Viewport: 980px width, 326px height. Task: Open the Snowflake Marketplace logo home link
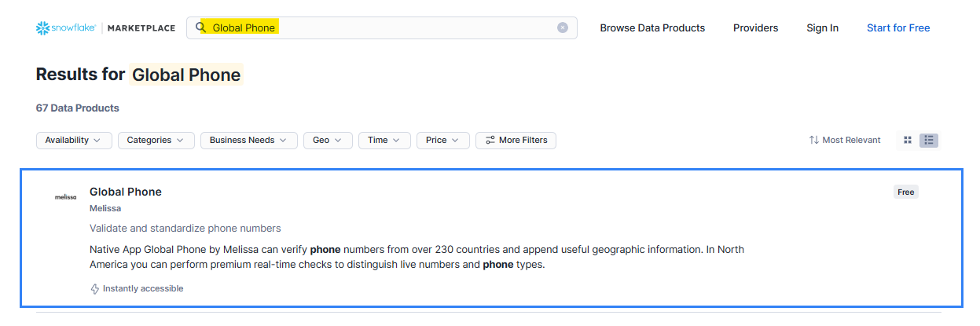(105, 27)
